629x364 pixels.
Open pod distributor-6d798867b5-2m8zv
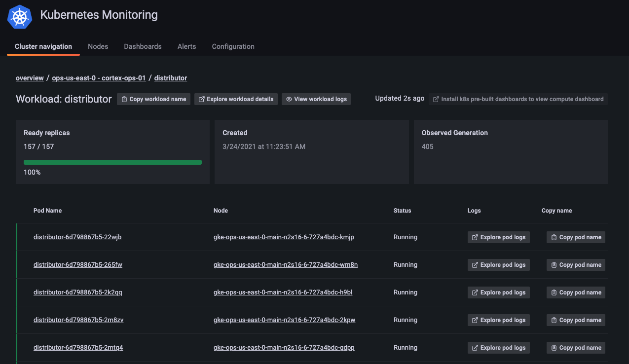coord(78,320)
